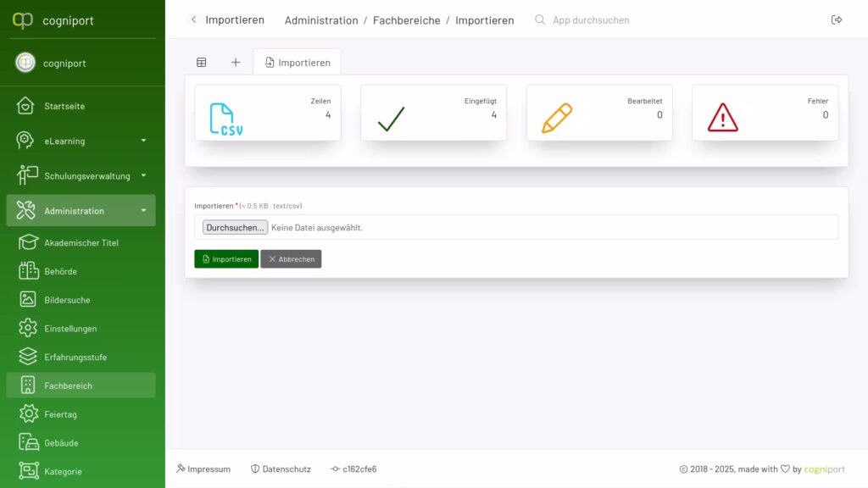Click the back arrow next to Importieren
The height and width of the screenshot is (488, 868).
(x=193, y=19)
